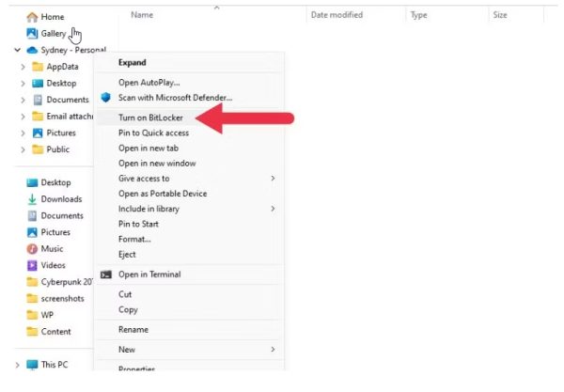Click the Content folder icon

pos(32,332)
